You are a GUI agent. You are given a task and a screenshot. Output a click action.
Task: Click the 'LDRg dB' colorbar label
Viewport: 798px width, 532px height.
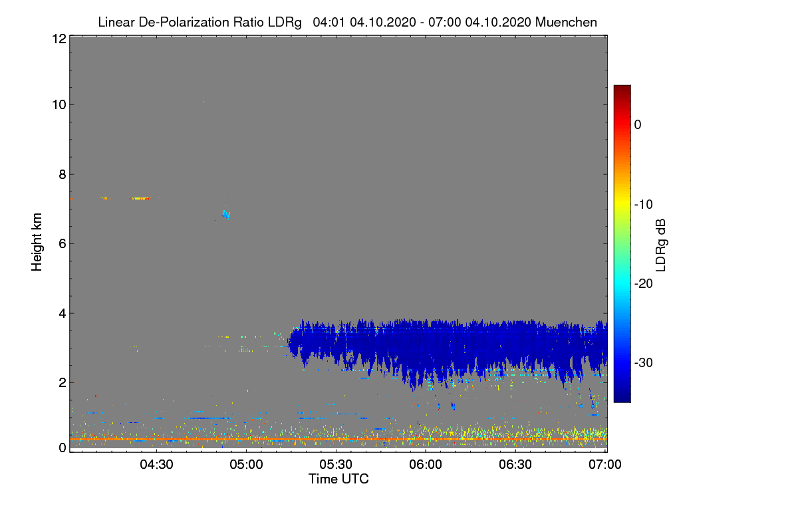pyautogui.click(x=661, y=244)
